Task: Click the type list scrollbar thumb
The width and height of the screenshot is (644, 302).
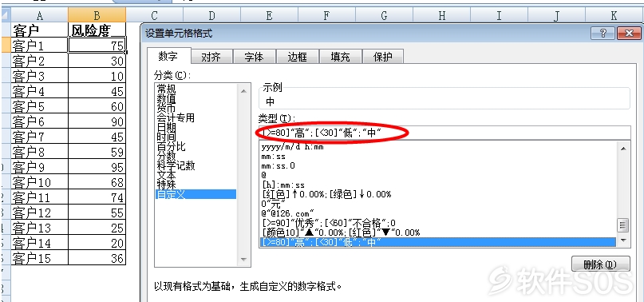Action: point(623,225)
